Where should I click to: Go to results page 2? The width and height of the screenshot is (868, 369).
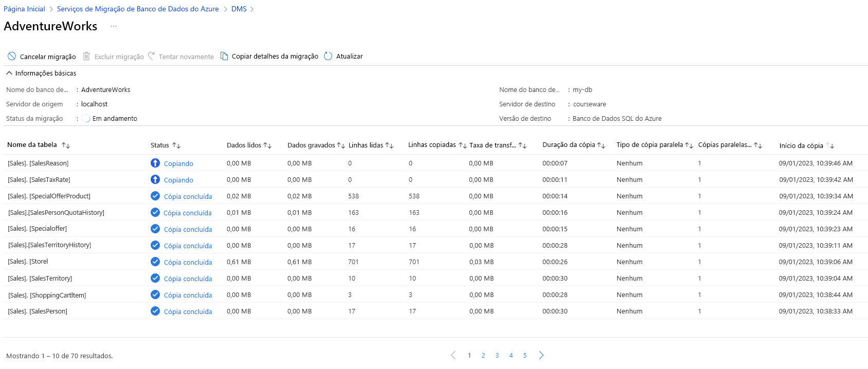point(483,355)
